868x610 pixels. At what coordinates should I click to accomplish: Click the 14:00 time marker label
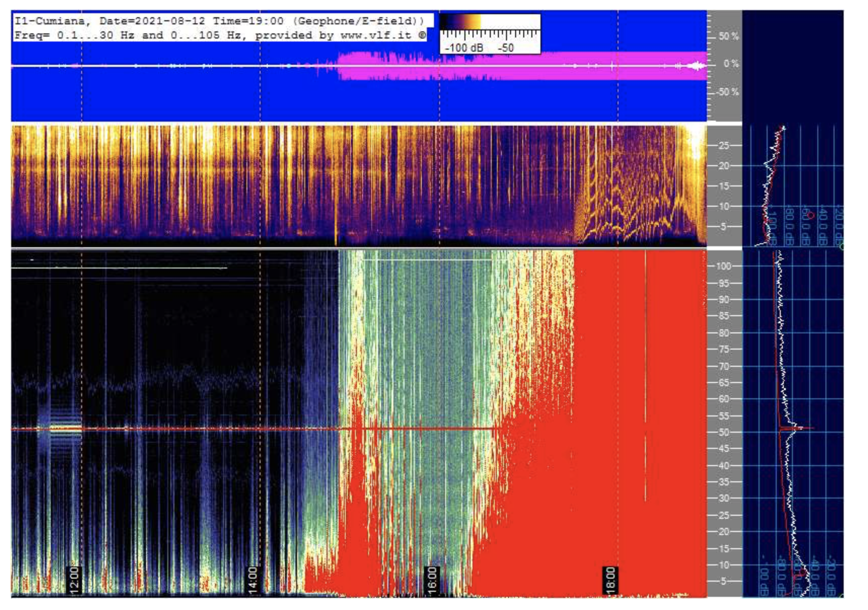click(x=253, y=580)
